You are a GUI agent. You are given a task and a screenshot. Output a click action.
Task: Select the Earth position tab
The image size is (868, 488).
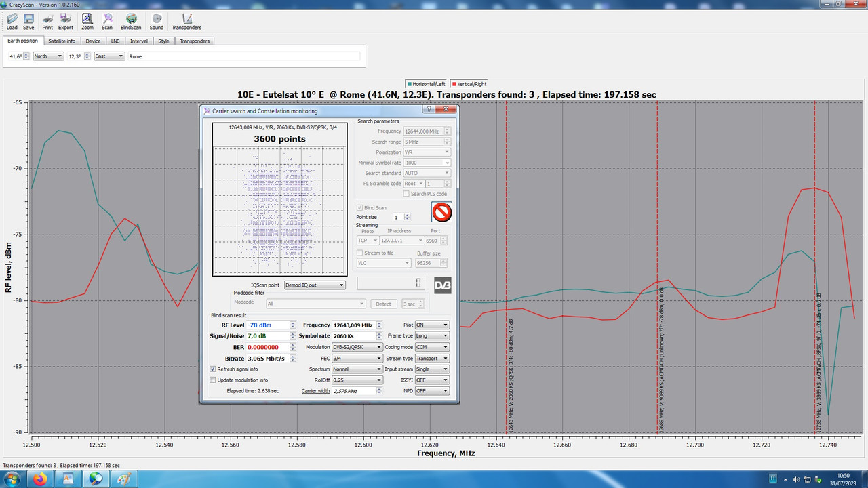(22, 41)
